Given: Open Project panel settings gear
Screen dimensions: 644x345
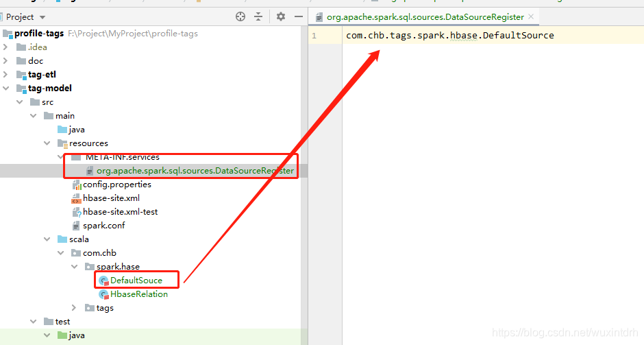Looking at the screenshot, I should 280,17.
